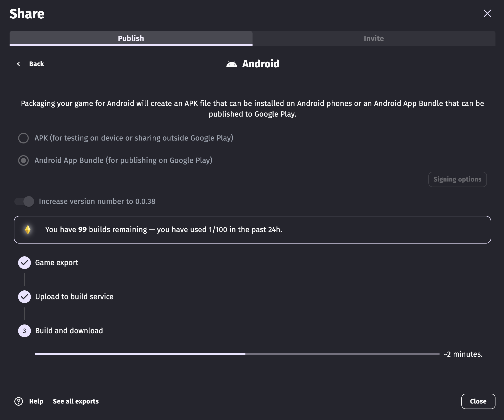
Task: Click the Close button
Action: click(x=478, y=401)
